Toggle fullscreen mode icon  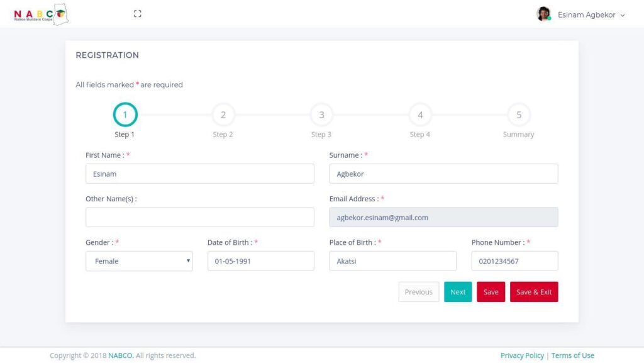tap(138, 14)
